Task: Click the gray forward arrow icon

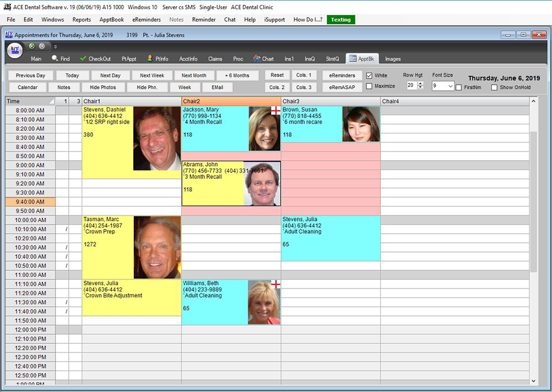Action: 42,46
